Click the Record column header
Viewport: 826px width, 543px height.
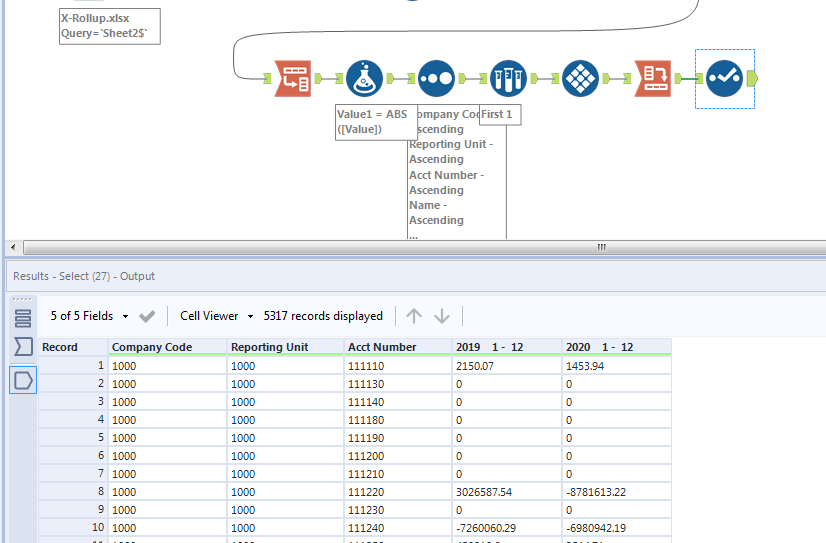click(73, 347)
